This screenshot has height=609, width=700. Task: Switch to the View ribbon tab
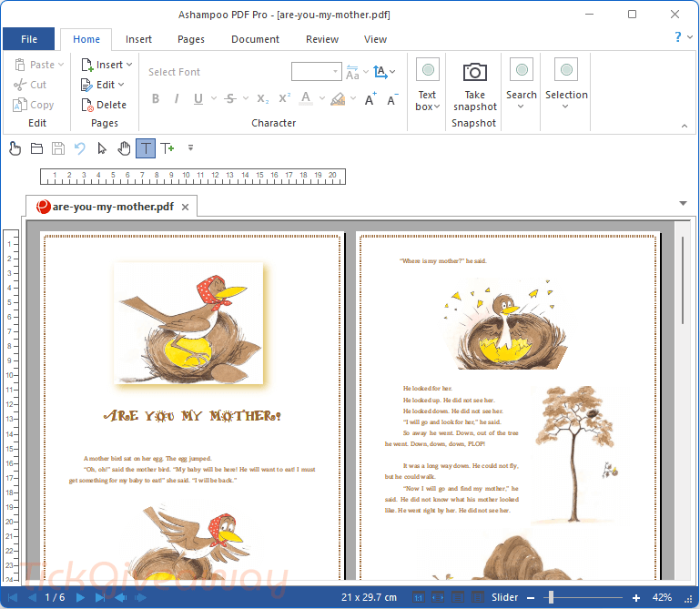375,39
